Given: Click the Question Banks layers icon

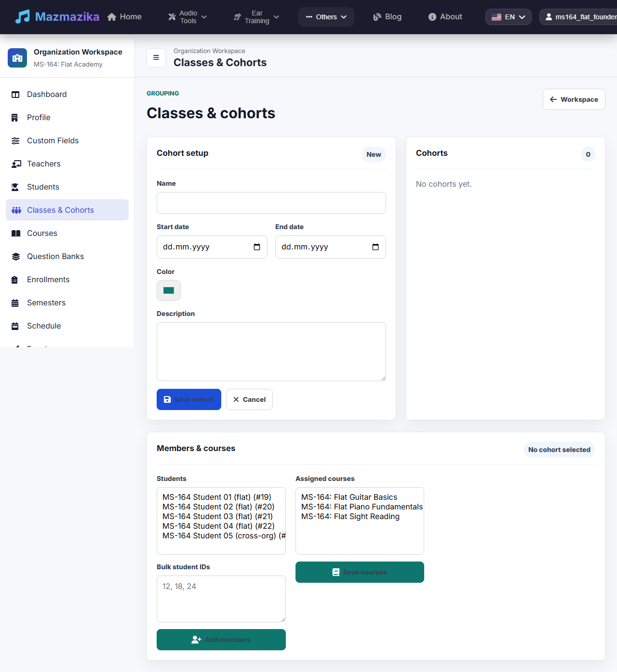Looking at the screenshot, I should (16, 257).
